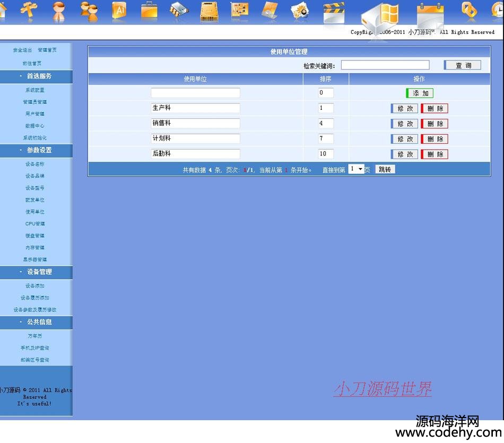The height and width of the screenshot is (443, 504).
Task: Click 删除 for the 销售科 row
Action: pyautogui.click(x=435, y=124)
